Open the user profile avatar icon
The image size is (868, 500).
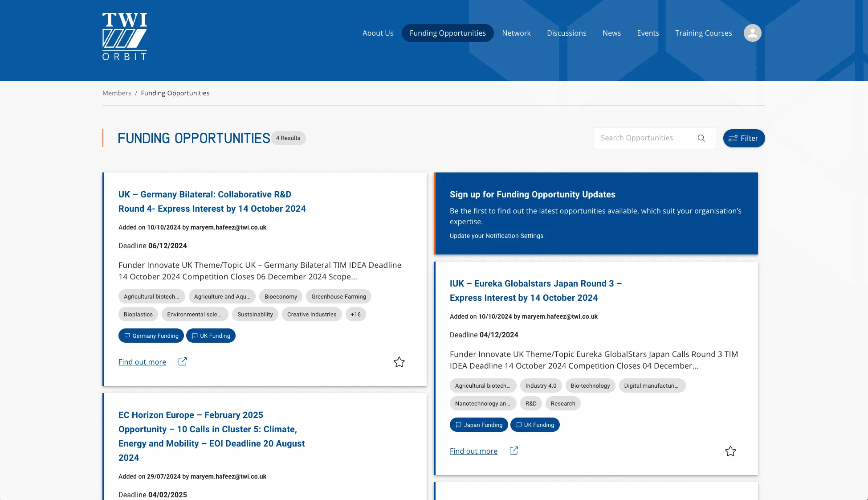coord(752,33)
